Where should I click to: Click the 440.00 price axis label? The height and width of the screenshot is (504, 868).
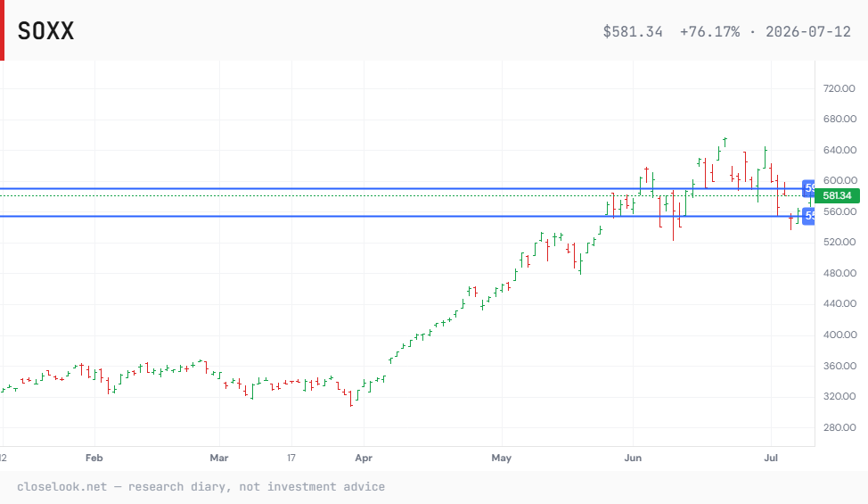click(839, 303)
